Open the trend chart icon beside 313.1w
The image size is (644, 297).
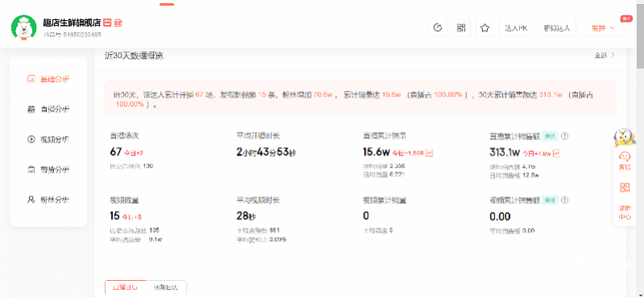(556, 153)
